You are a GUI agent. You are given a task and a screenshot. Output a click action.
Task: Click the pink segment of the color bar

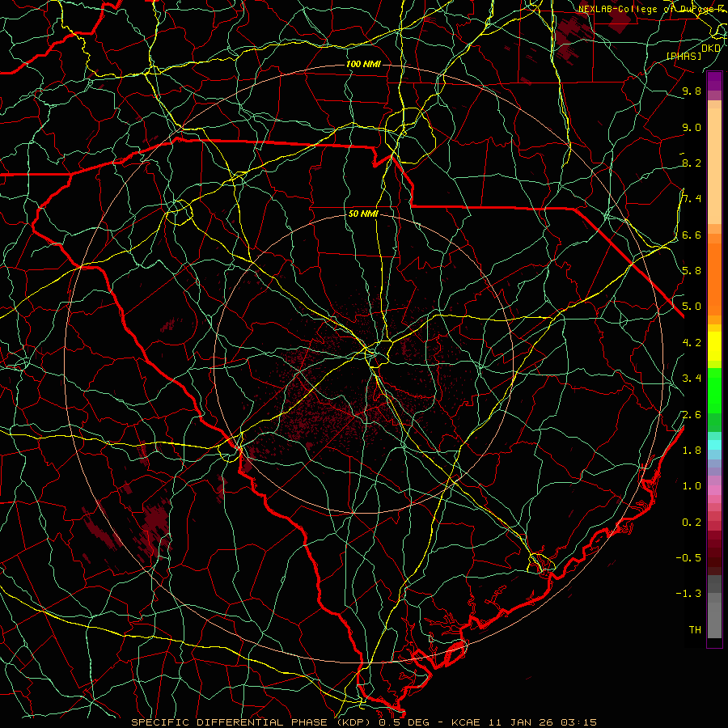click(x=714, y=490)
